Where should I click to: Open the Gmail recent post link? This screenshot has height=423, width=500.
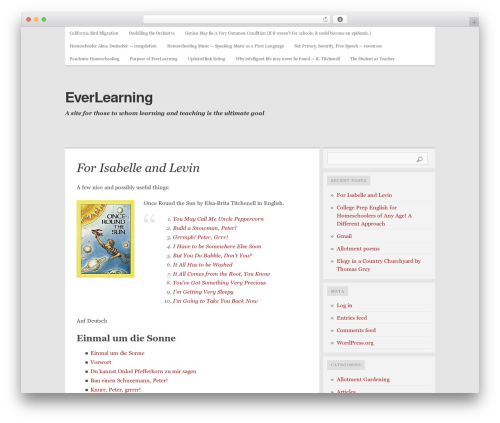344,236
